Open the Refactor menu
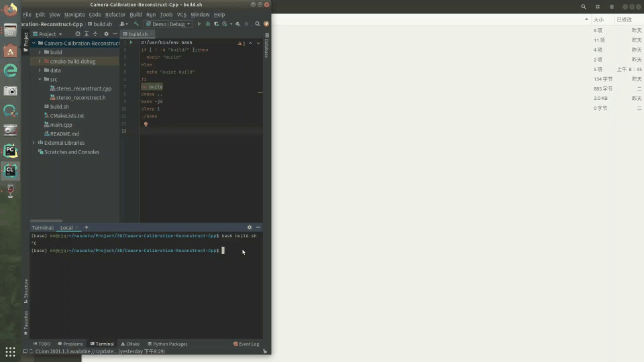This screenshot has height=362, width=644. [115, 14]
